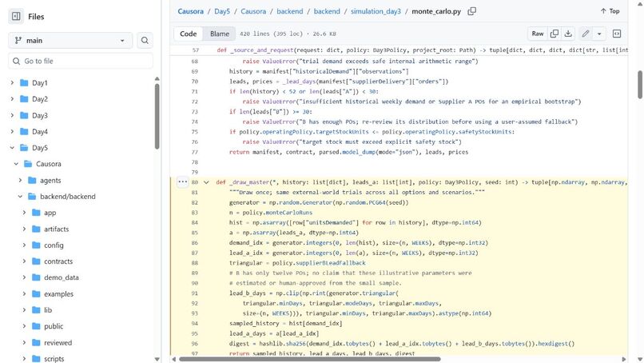Image resolution: width=644 pixels, height=363 pixels.
Task: Download raw file icon
Action: click(568, 34)
